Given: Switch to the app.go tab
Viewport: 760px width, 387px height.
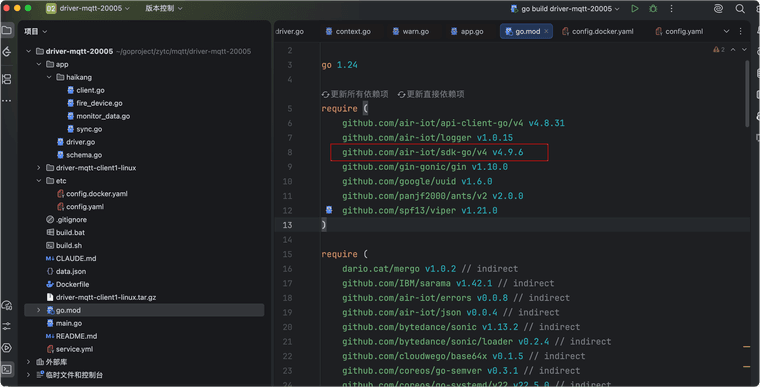Looking at the screenshot, I should [x=467, y=32].
